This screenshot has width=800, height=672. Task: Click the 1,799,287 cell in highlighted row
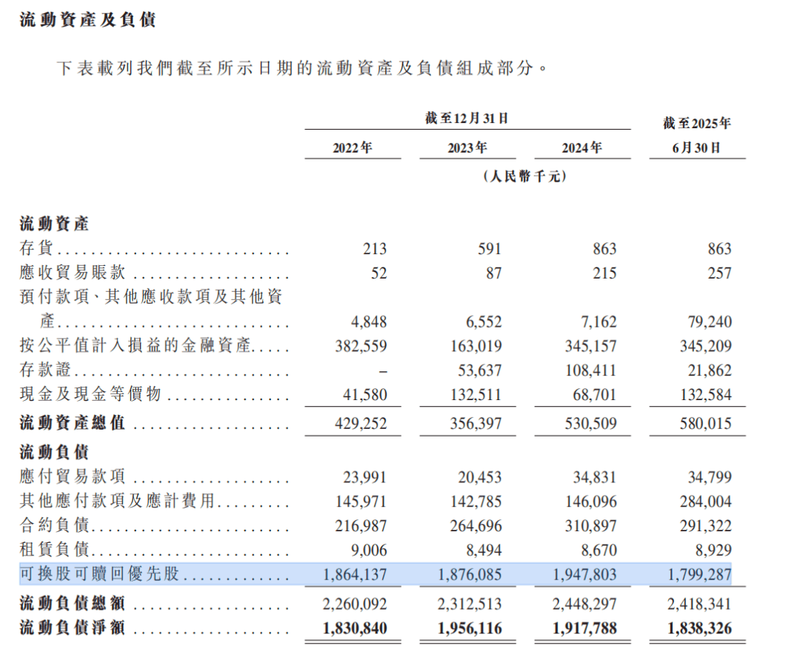coord(700,574)
